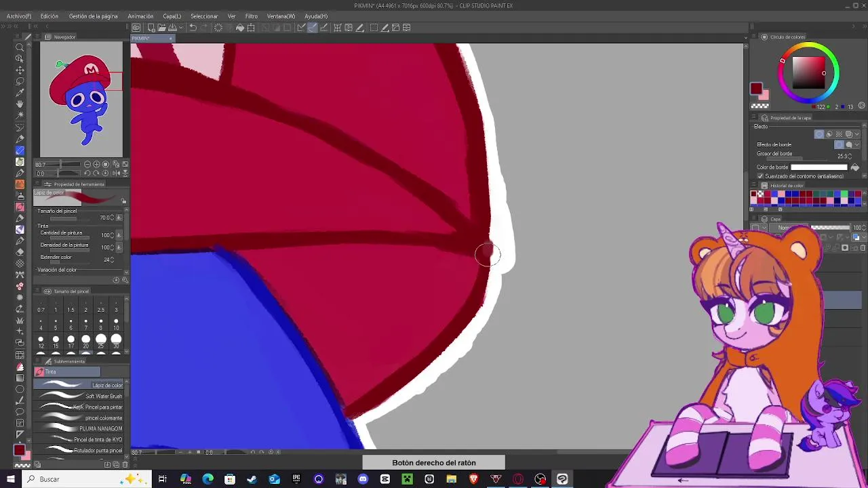Select the Auto select magic wand tool
This screenshot has height=488, width=868.
(x=20, y=116)
